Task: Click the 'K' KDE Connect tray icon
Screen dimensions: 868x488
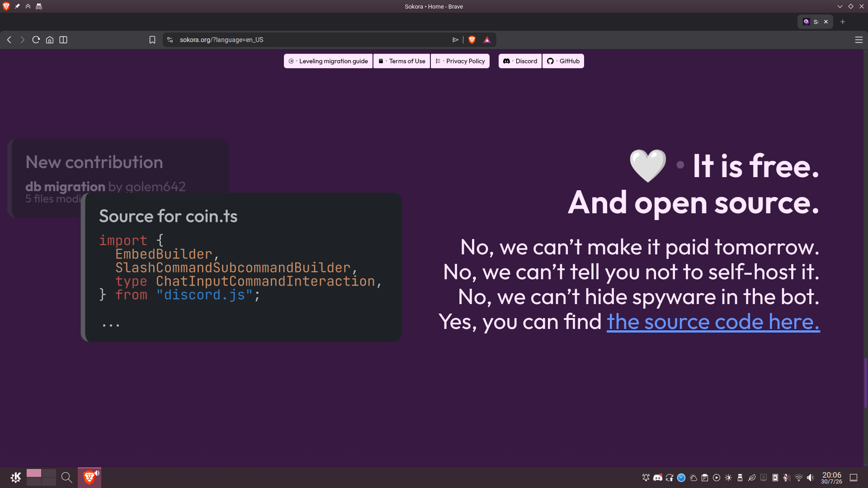Action: tap(775, 478)
